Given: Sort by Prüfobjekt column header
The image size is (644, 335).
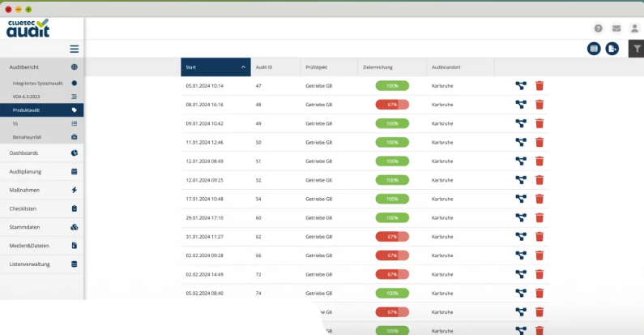Looking at the screenshot, I should pos(329,67).
